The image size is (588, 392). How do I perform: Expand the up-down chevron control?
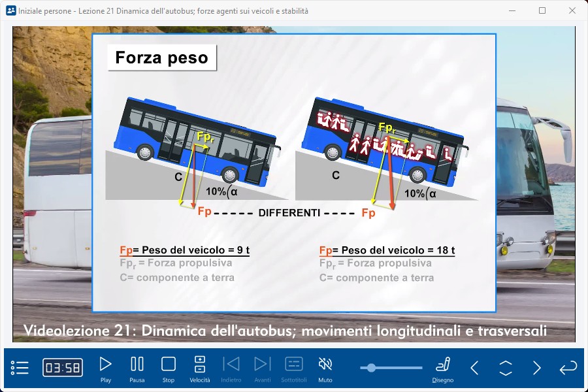click(x=506, y=368)
